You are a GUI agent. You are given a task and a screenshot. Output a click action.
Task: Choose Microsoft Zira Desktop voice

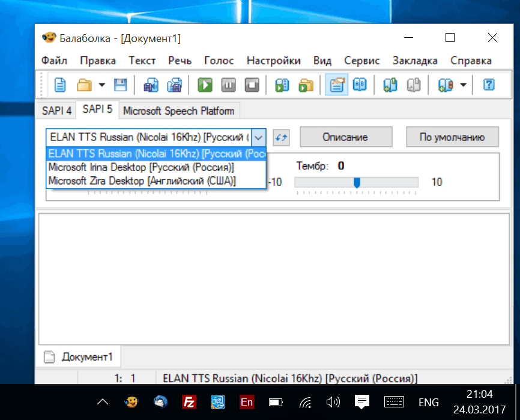142,181
